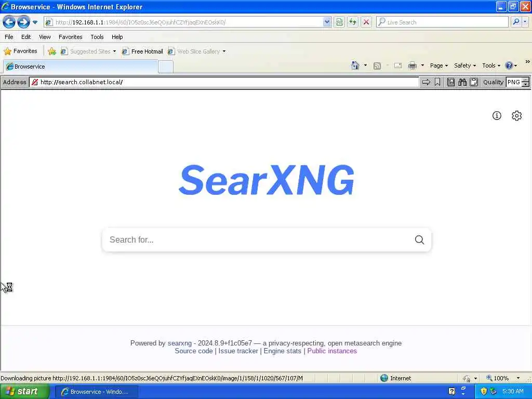Viewport: 532px width, 399px height.
Task: Go back using the IE Back arrow
Action: click(9, 22)
